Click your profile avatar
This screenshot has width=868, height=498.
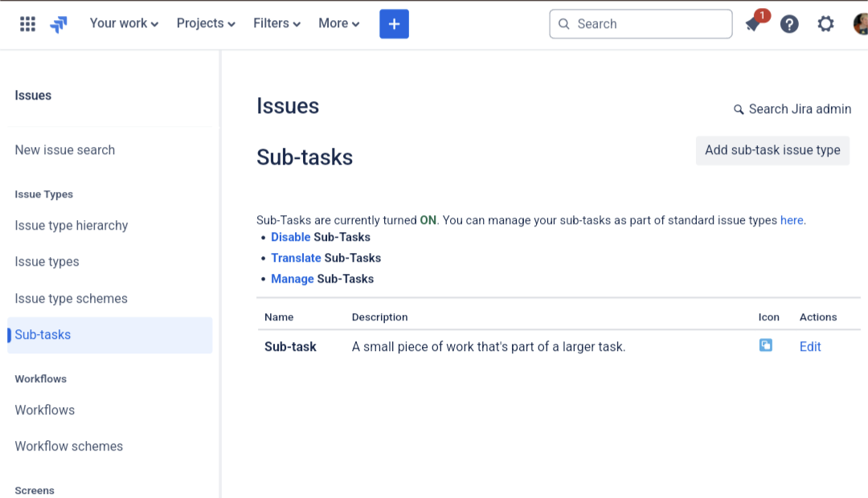tap(859, 24)
